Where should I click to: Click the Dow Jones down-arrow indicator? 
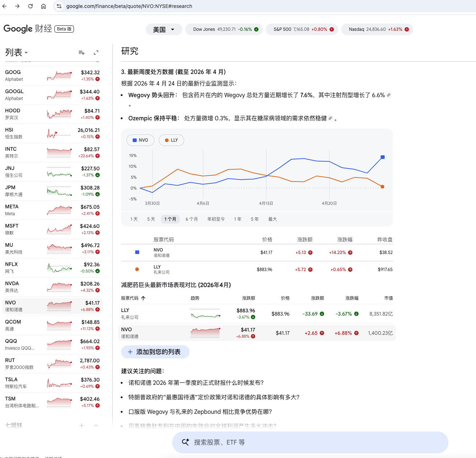[x=256, y=29]
